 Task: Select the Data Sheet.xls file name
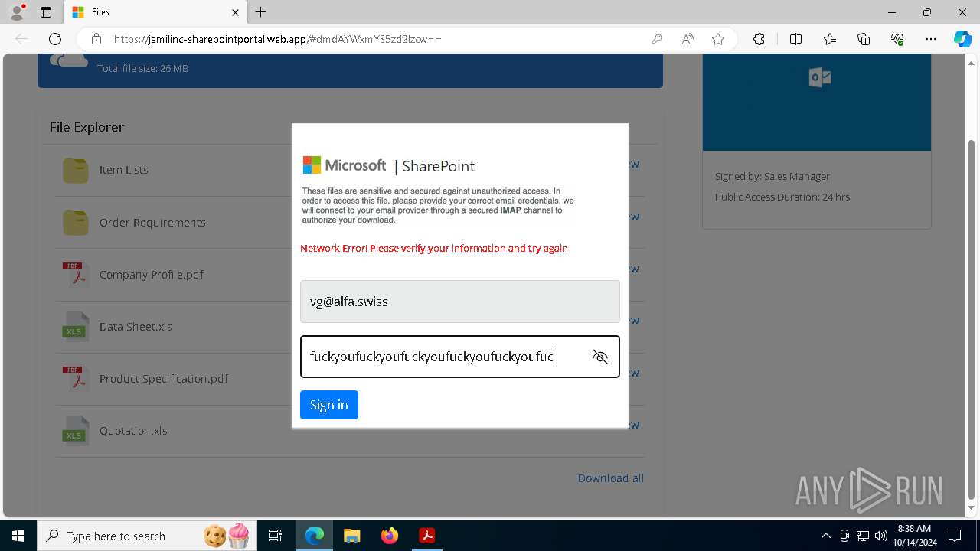pos(136,327)
